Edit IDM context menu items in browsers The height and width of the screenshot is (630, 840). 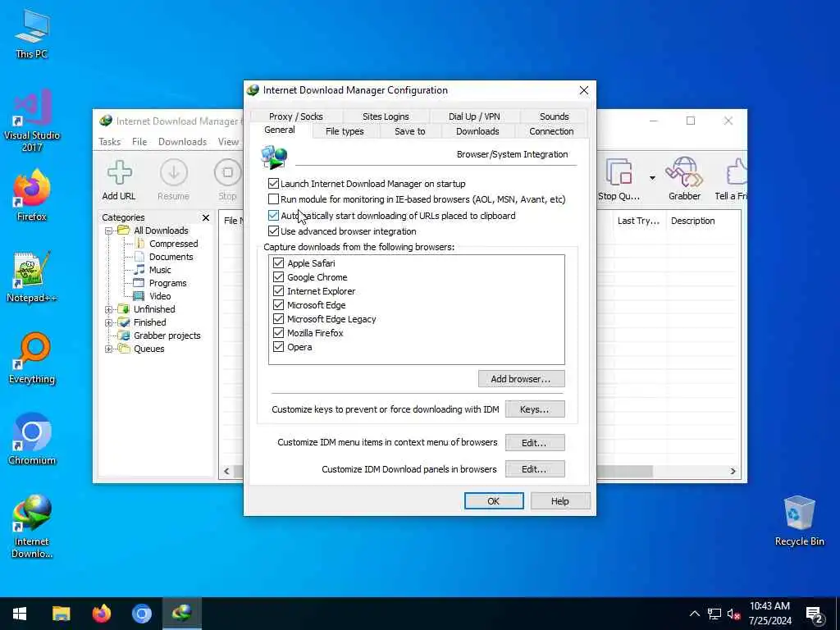535,442
